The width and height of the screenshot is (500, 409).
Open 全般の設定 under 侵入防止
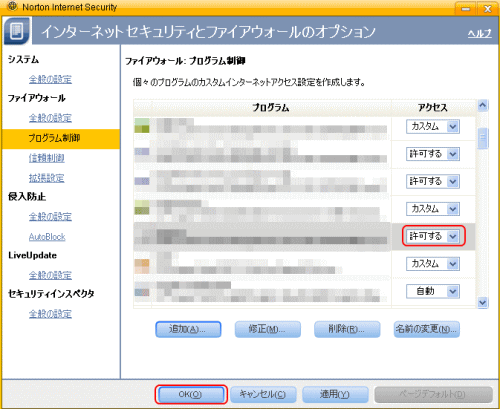pos(50,217)
